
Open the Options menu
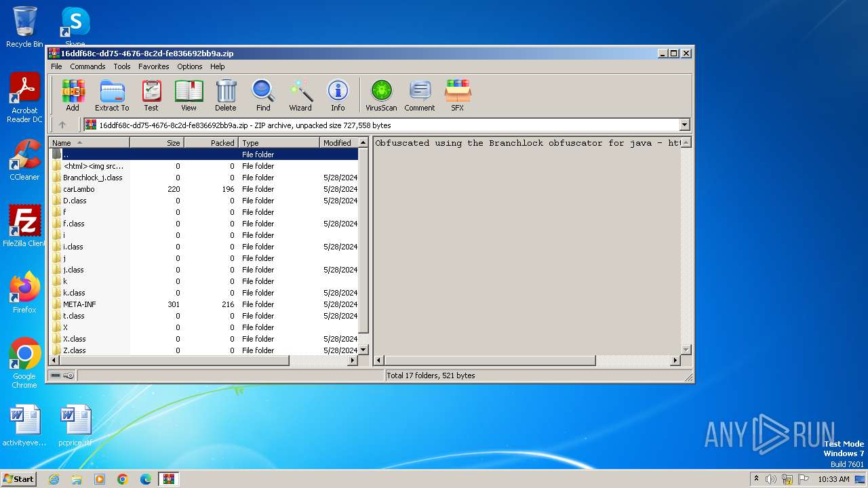[190, 66]
